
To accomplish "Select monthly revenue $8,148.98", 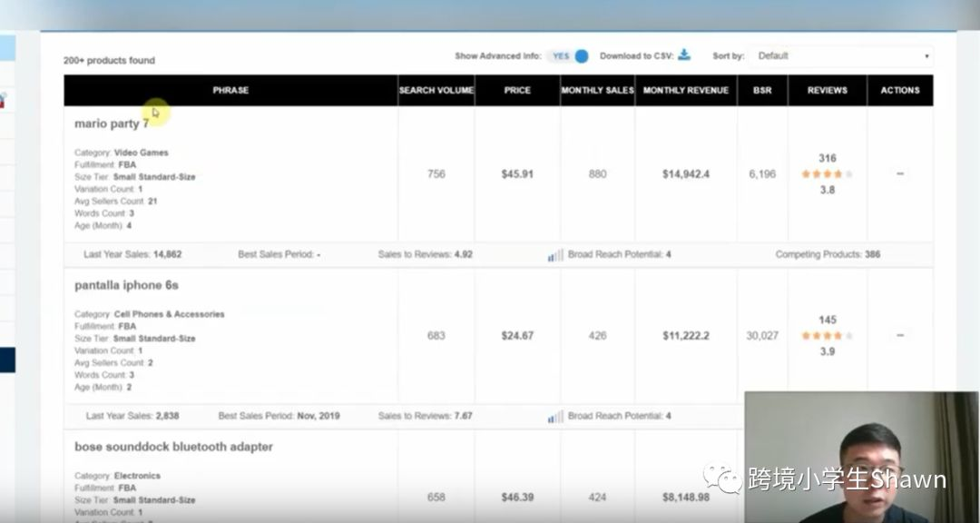I will 686,498.
